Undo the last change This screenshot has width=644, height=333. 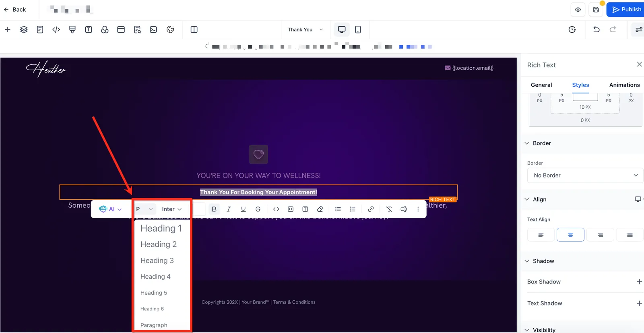point(597,29)
